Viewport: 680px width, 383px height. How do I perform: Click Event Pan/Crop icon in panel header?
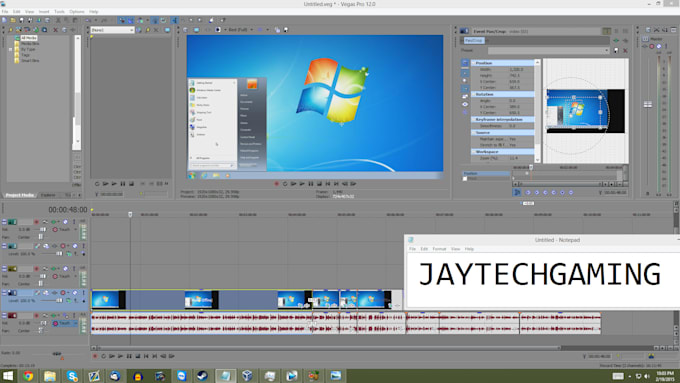tap(464, 31)
